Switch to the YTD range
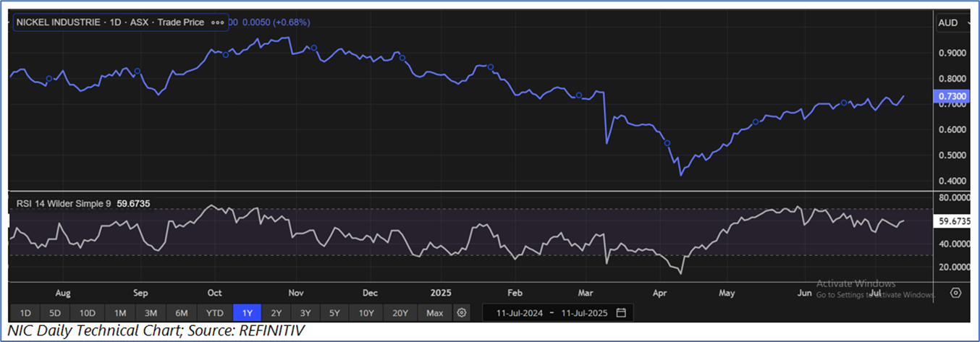This screenshot has height=342, width=980. pos(214,313)
